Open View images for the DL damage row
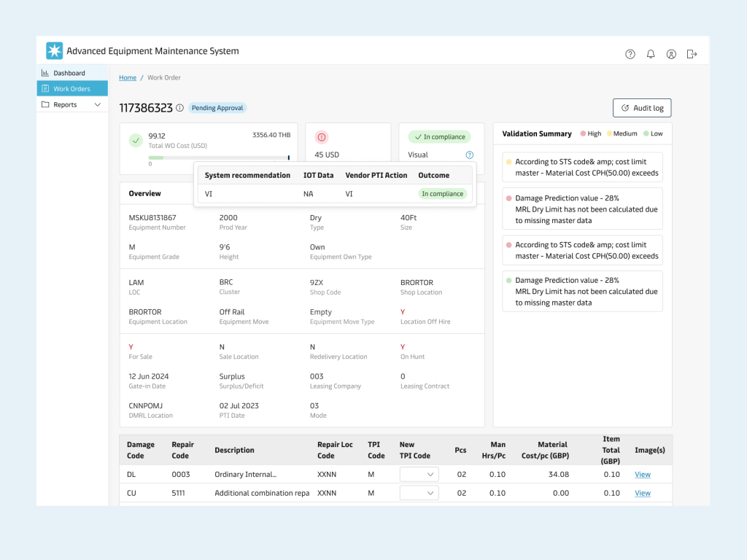Screen dimensions: 747x560 click(x=642, y=474)
